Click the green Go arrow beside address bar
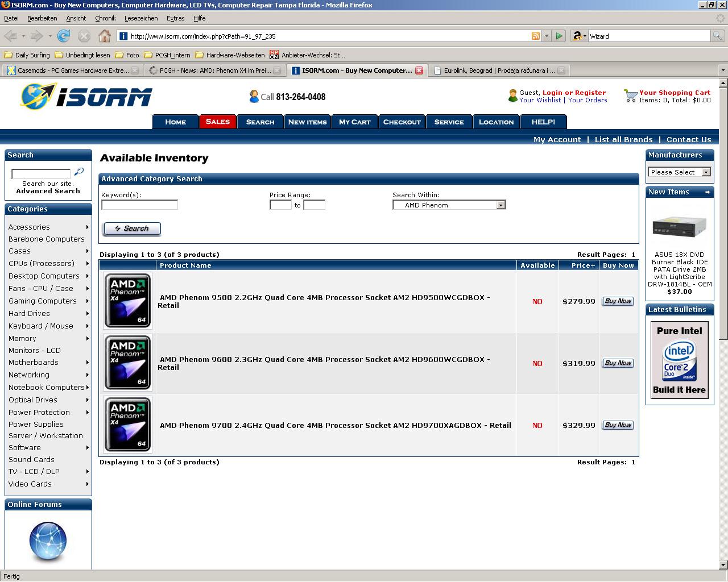 (559, 36)
